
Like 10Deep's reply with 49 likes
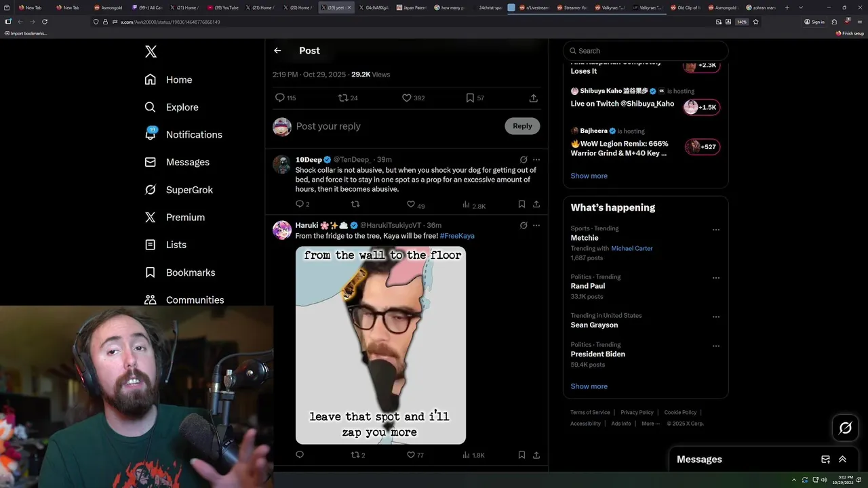(x=410, y=204)
